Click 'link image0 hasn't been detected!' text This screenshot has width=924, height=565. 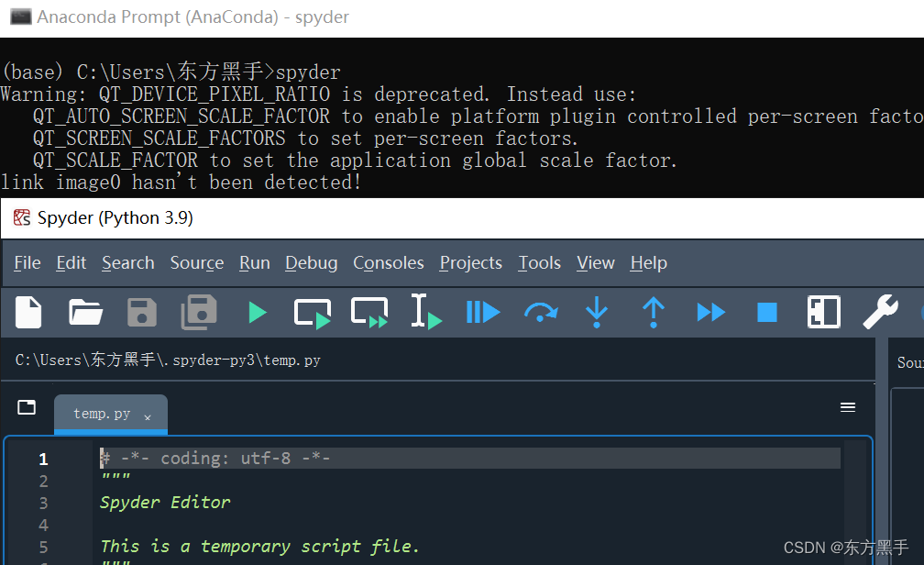click(181, 183)
